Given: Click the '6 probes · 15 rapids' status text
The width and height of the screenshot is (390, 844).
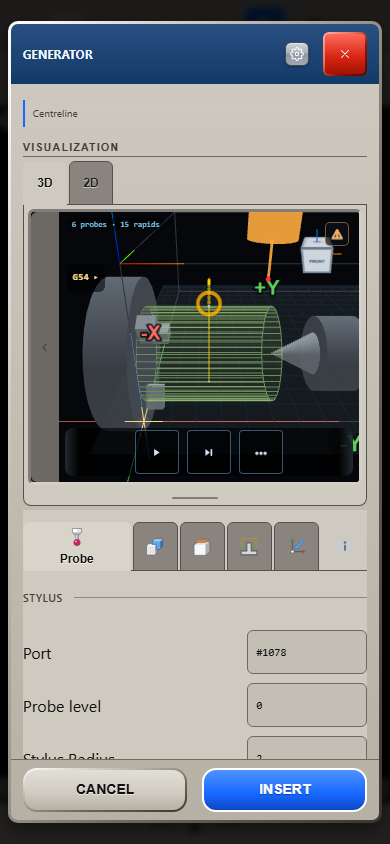Looking at the screenshot, I should point(116,224).
